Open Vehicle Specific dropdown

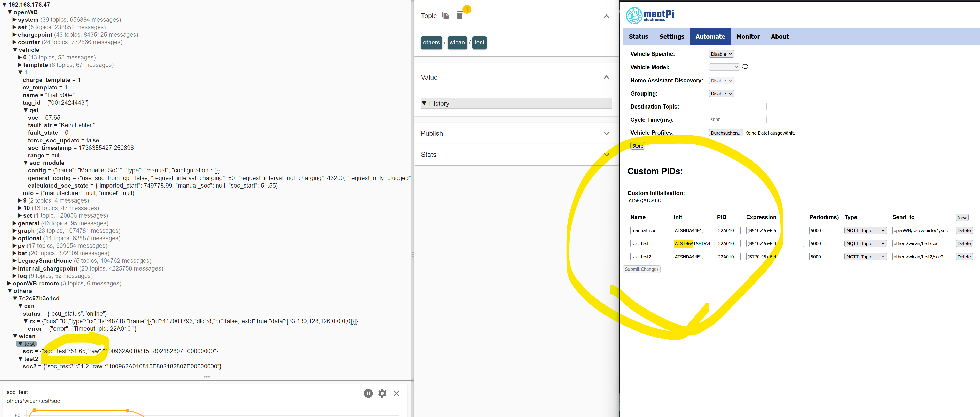click(x=721, y=55)
